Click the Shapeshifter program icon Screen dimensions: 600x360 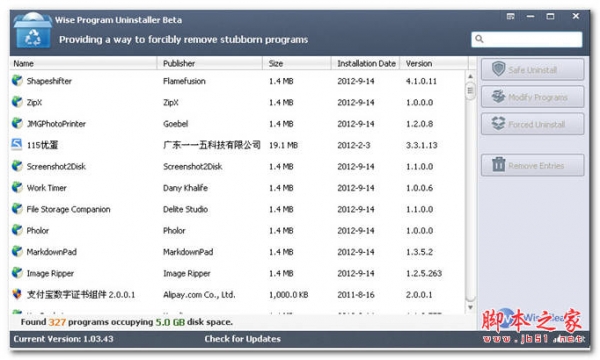pyautogui.click(x=17, y=80)
